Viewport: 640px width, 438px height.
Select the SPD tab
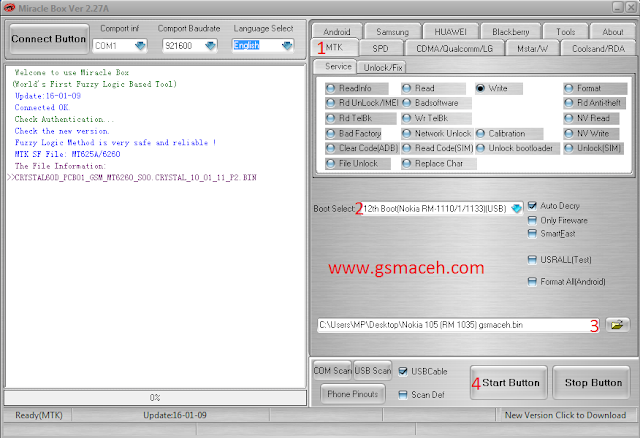pyautogui.click(x=380, y=49)
